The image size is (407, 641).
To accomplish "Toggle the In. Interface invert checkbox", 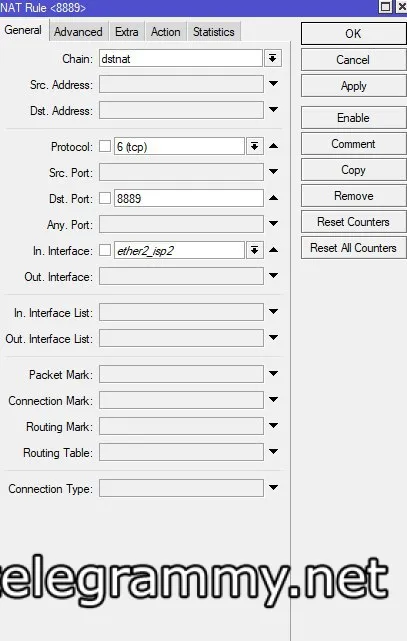I will [105, 250].
